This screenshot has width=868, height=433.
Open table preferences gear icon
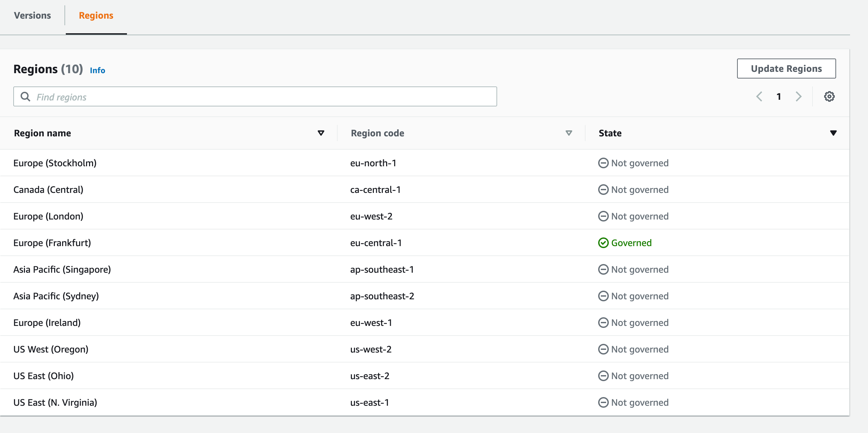(x=829, y=96)
